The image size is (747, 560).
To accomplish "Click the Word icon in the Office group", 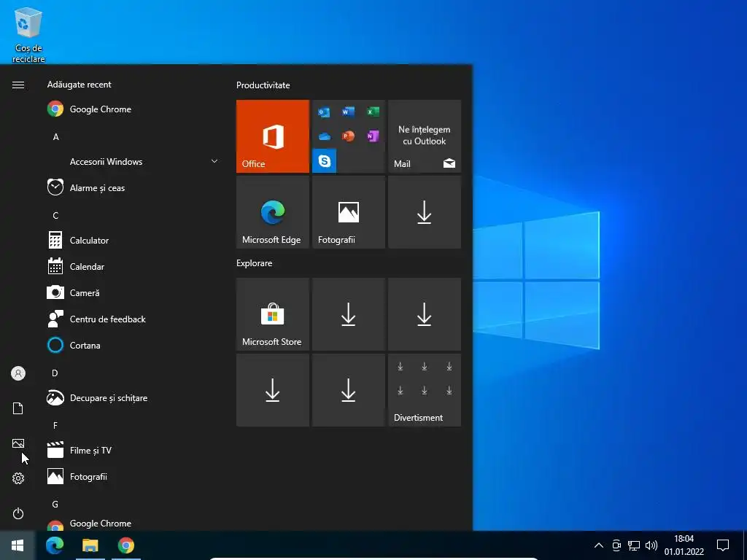I will [349, 112].
